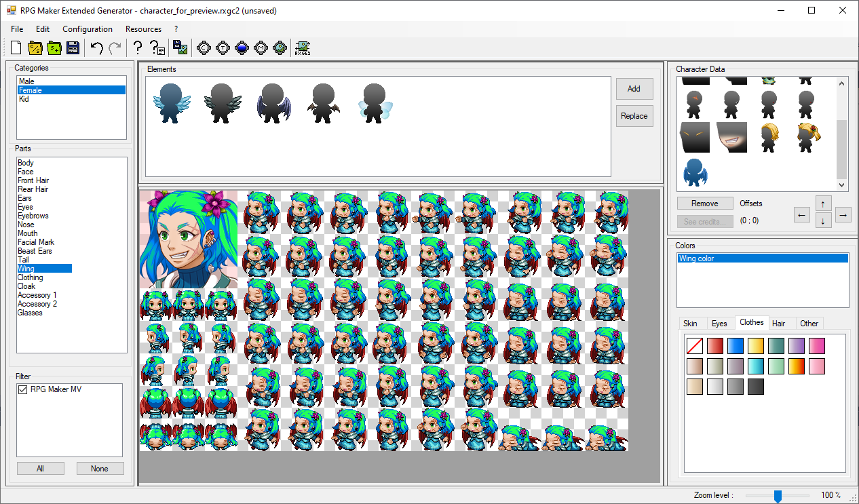Image resolution: width=859 pixels, height=504 pixels.
Task: Click the save floppy disk icon
Action: pyautogui.click(x=73, y=47)
